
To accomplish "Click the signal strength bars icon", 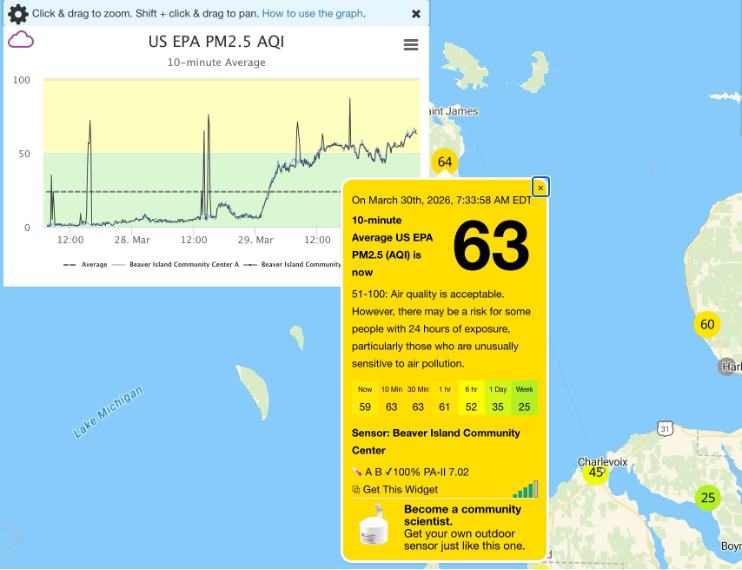I will pyautogui.click(x=525, y=489).
